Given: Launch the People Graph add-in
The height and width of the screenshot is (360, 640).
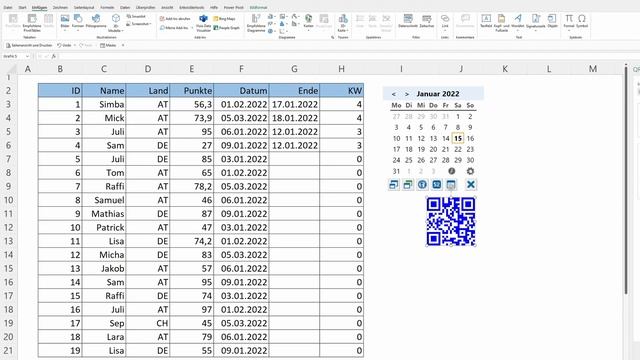Looking at the screenshot, I should pos(227,28).
